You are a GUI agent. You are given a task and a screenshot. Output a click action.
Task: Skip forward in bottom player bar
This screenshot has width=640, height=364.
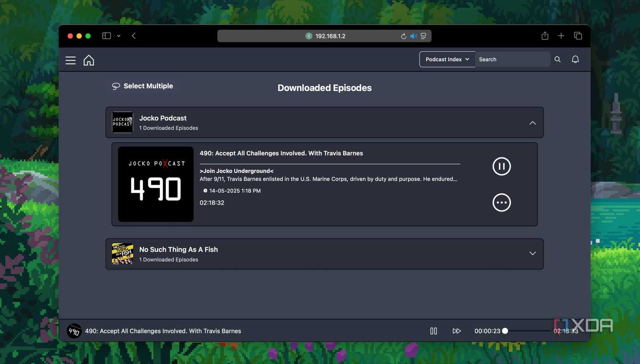pos(456,331)
